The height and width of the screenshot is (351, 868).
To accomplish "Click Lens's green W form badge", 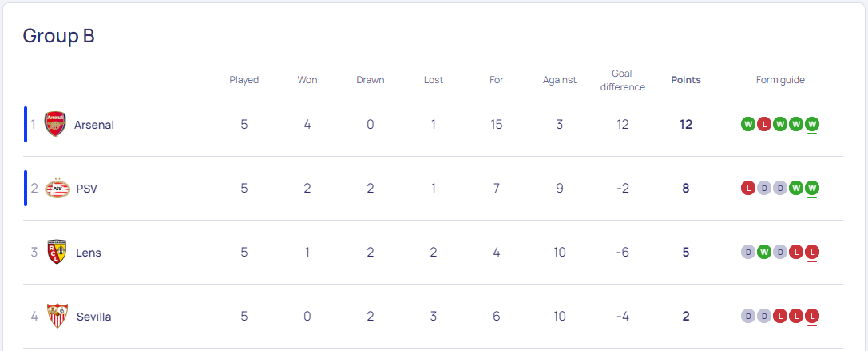I will click(764, 253).
